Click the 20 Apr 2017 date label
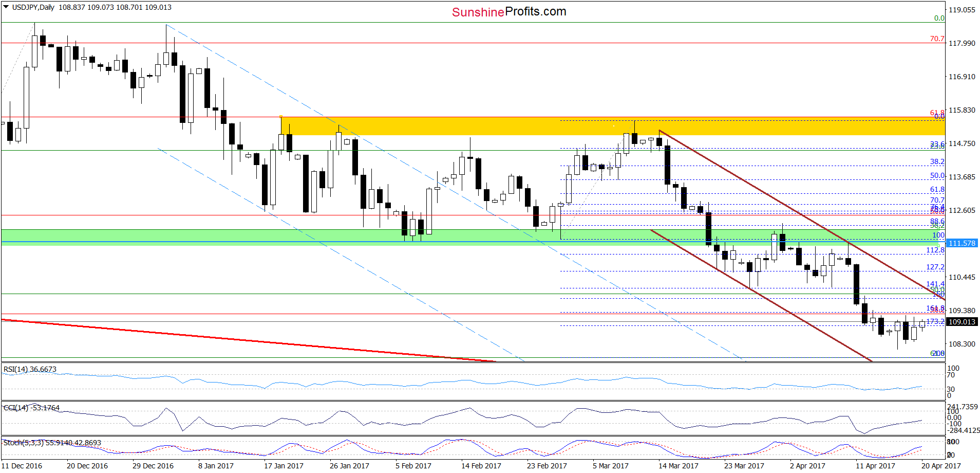 tap(941, 466)
